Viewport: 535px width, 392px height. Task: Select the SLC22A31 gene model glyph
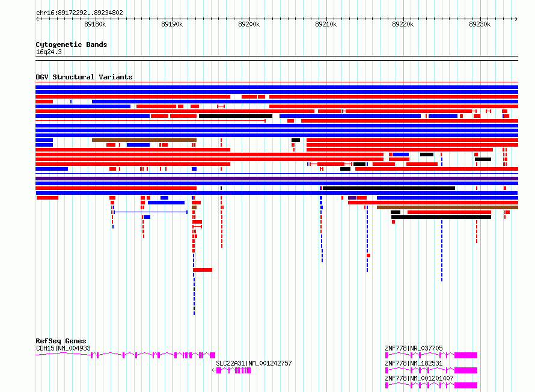coord(231,370)
